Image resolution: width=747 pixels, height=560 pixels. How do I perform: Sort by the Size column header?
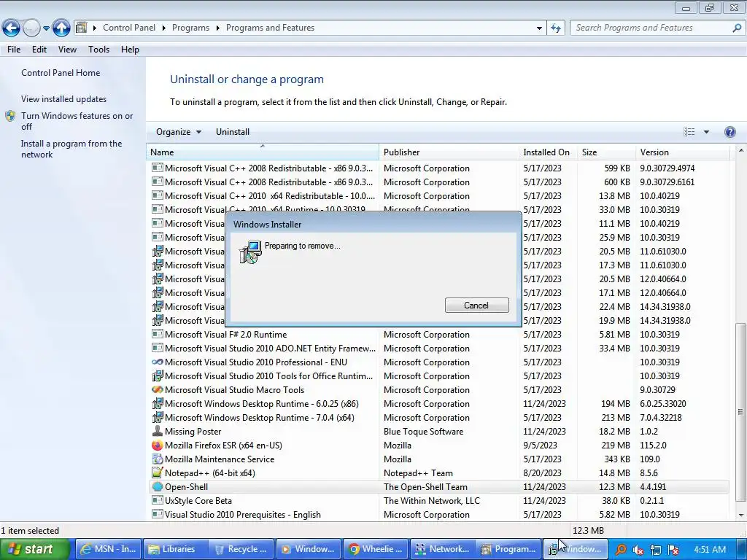click(606, 152)
